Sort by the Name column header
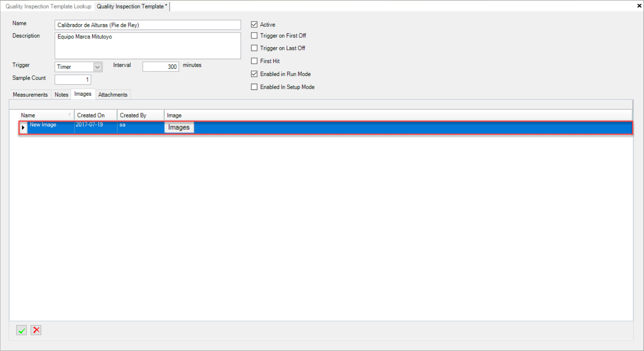The image size is (644, 351). coord(46,115)
